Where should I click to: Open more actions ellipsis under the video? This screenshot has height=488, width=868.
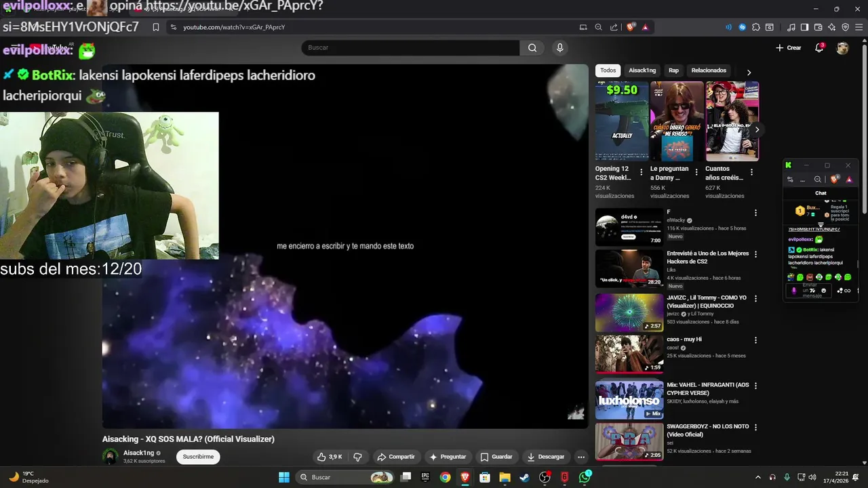580,457
